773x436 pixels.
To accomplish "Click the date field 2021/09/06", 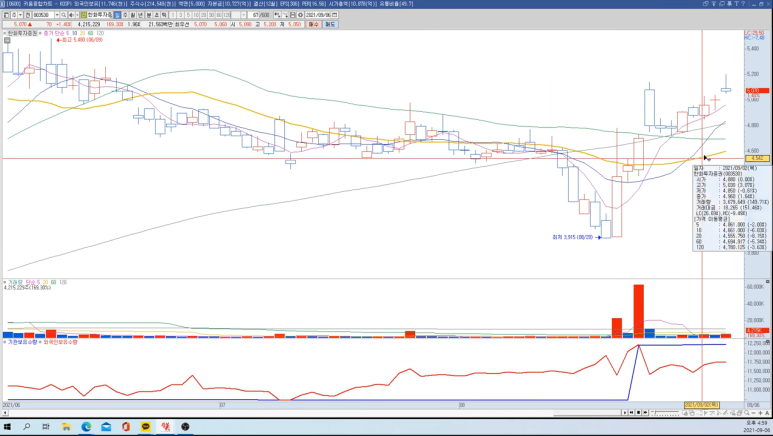I will point(318,15).
